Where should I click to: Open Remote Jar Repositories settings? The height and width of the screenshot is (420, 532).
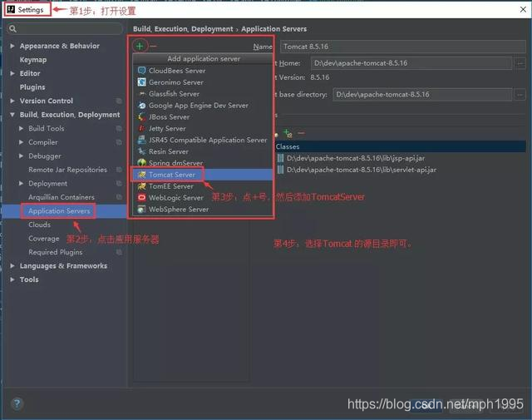67,170
